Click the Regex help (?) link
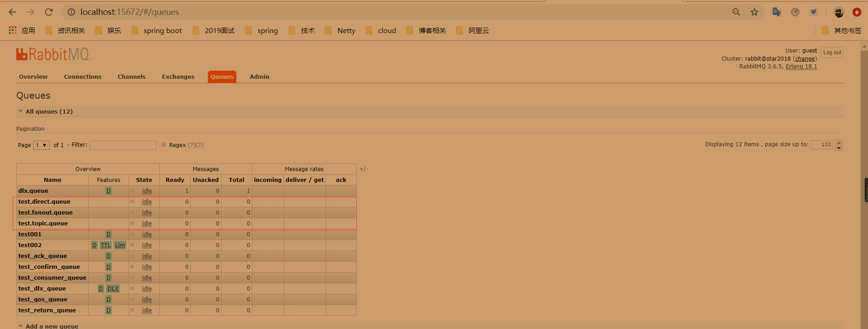This screenshot has height=329, width=868. 192,145
